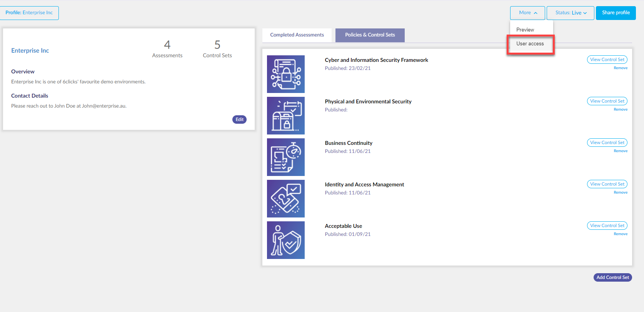Image resolution: width=644 pixels, height=312 pixels.
Task: Click the Identity and Access Management title
Action: [364, 184]
